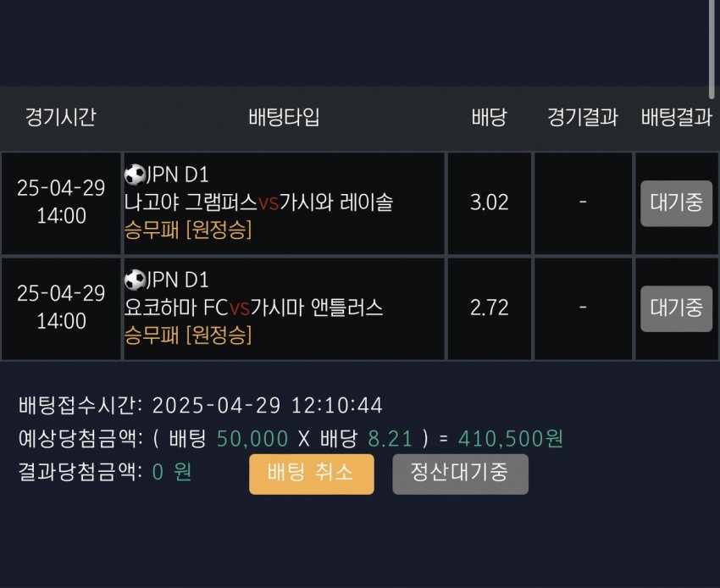Click the soccer ball icon beside Nagoya match
Image resolution: width=720 pixels, height=588 pixels.
tap(135, 175)
